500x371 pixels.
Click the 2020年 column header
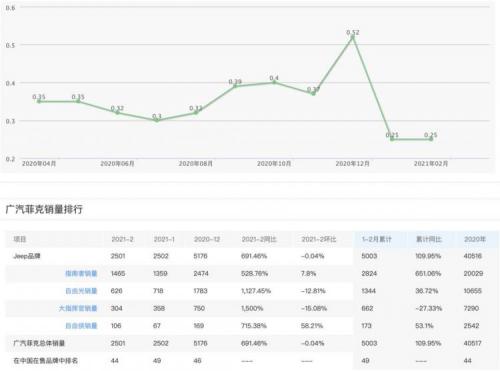(475, 239)
